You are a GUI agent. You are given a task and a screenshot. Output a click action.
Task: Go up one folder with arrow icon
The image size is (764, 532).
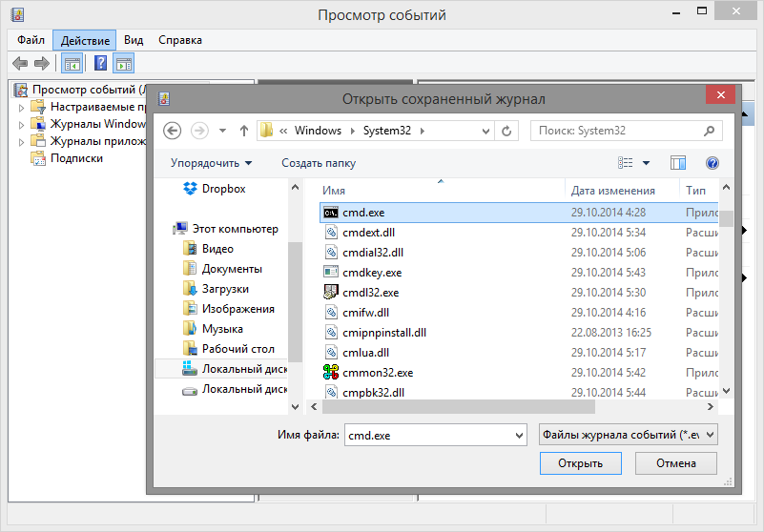pos(244,131)
